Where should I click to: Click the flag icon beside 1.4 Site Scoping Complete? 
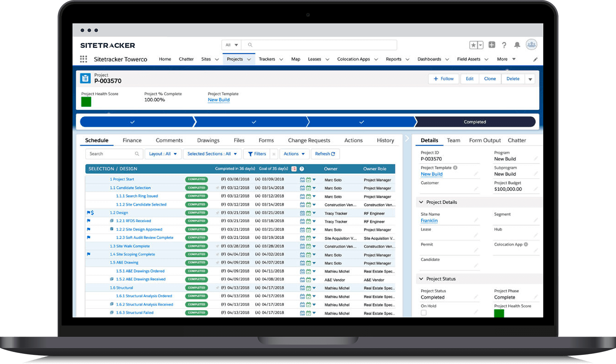click(89, 254)
